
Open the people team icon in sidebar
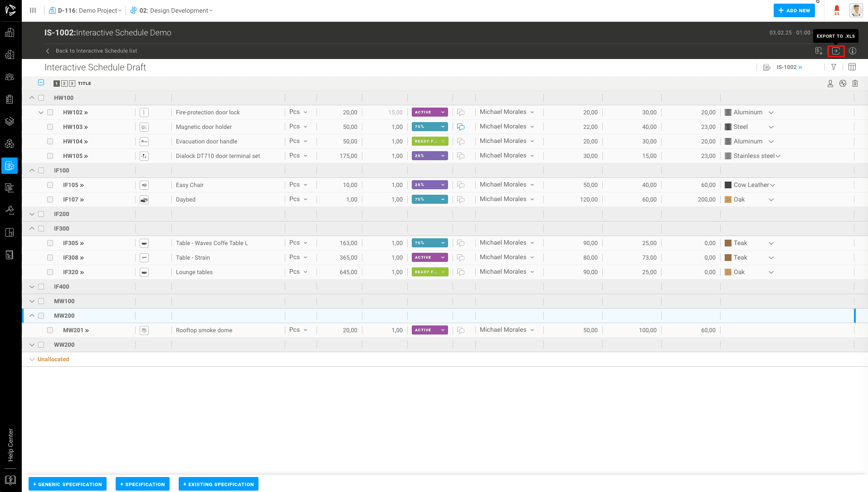(x=10, y=77)
